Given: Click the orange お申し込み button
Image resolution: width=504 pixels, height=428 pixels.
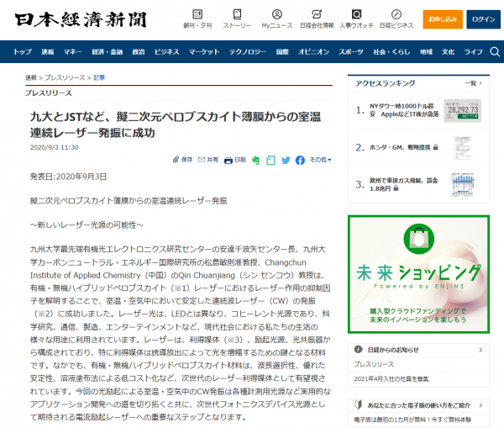Looking at the screenshot, I should 444,18.
